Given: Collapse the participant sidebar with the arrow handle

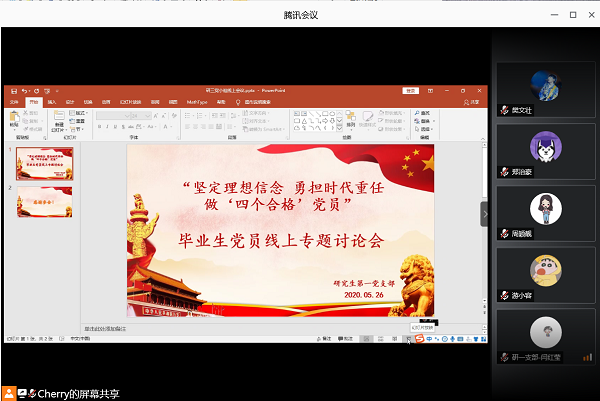Looking at the screenshot, I should [x=485, y=213].
